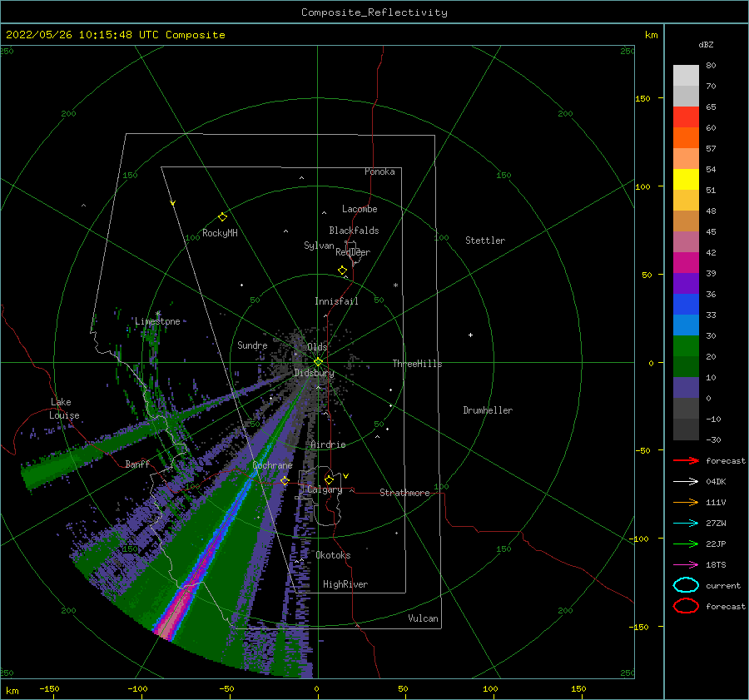Select the 20 dBZ green color swatch
This screenshot has height=700, width=749.
click(x=686, y=346)
